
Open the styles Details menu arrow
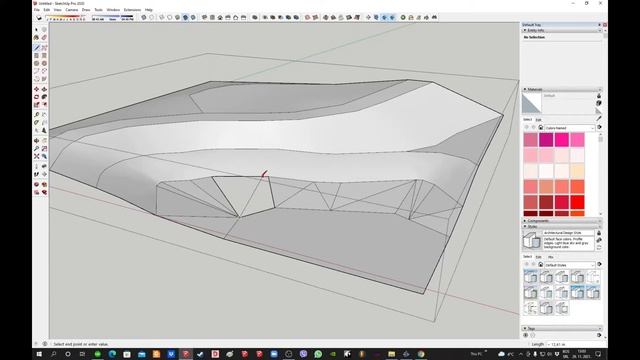599,264
